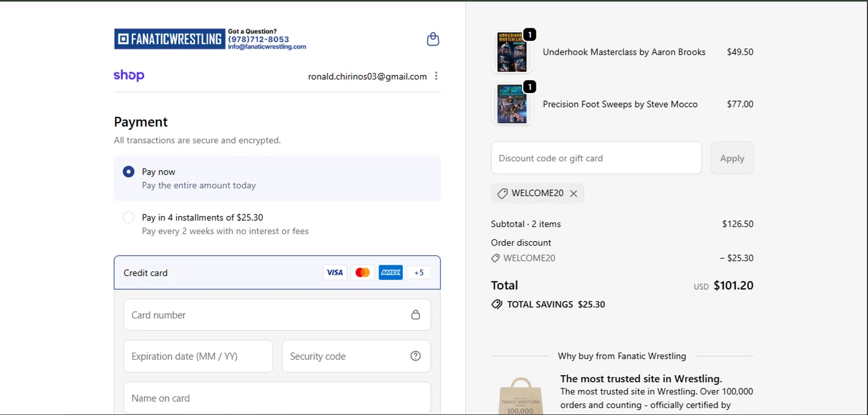Click the Underhook Masterclass by Aaron Brooks title

coord(624,52)
